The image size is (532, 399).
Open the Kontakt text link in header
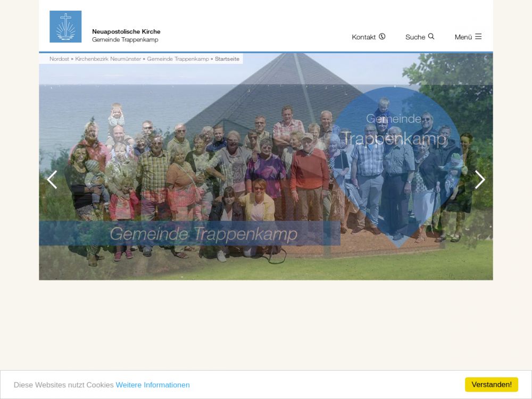[363, 37]
